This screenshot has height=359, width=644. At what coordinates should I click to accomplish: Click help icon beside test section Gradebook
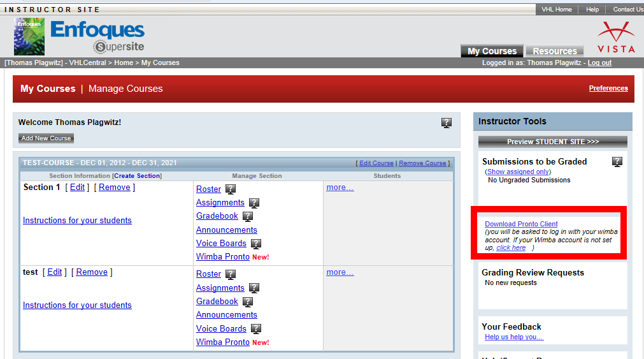[248, 302]
